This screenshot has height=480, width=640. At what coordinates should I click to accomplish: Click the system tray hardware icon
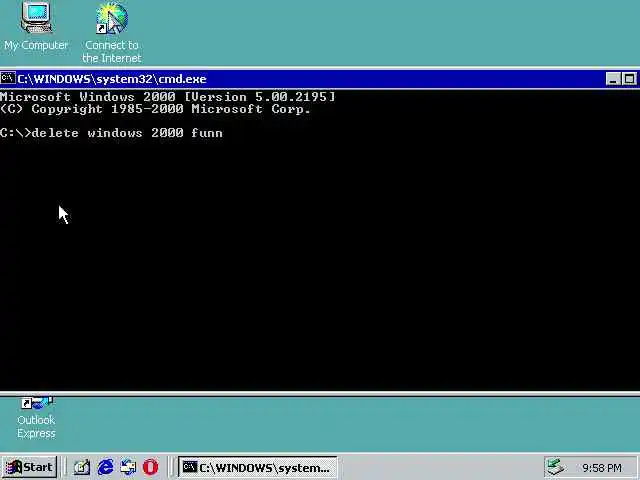pyautogui.click(x=556, y=467)
